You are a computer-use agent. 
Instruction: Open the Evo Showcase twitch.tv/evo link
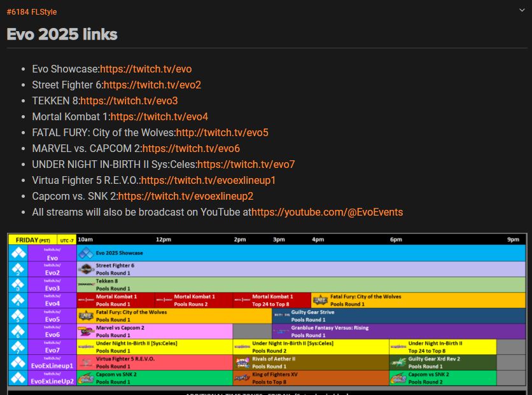(x=146, y=69)
